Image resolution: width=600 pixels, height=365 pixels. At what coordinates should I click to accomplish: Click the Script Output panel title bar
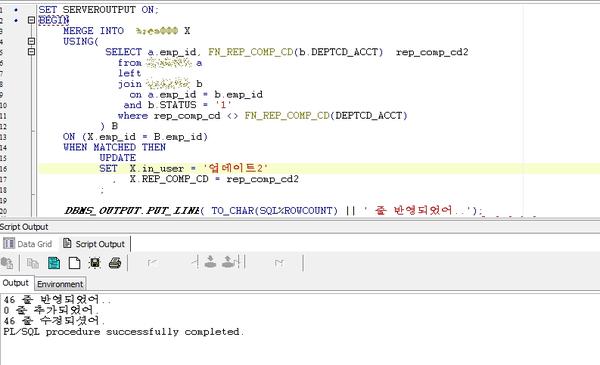(x=300, y=227)
